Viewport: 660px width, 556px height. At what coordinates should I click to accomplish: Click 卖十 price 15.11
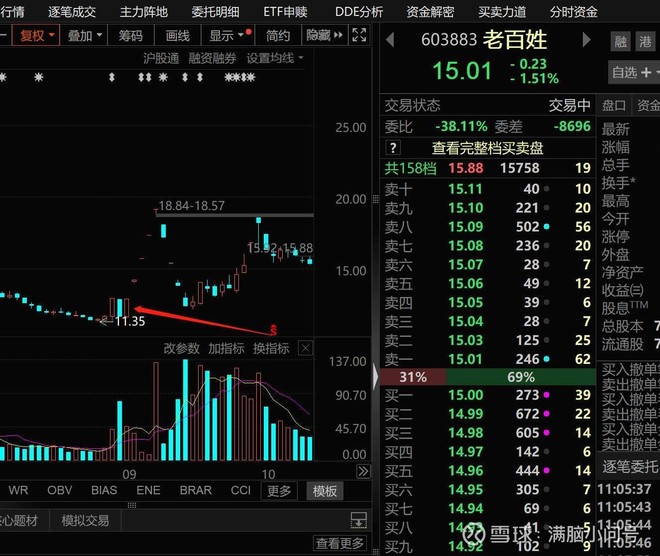(x=465, y=189)
